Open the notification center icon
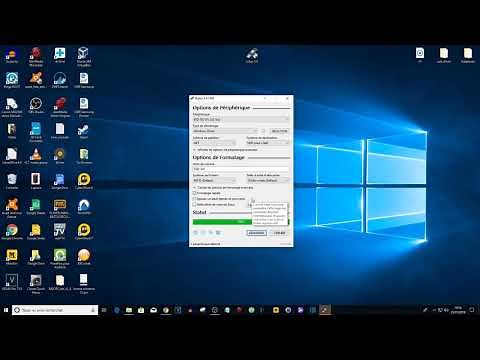 coord(472,310)
